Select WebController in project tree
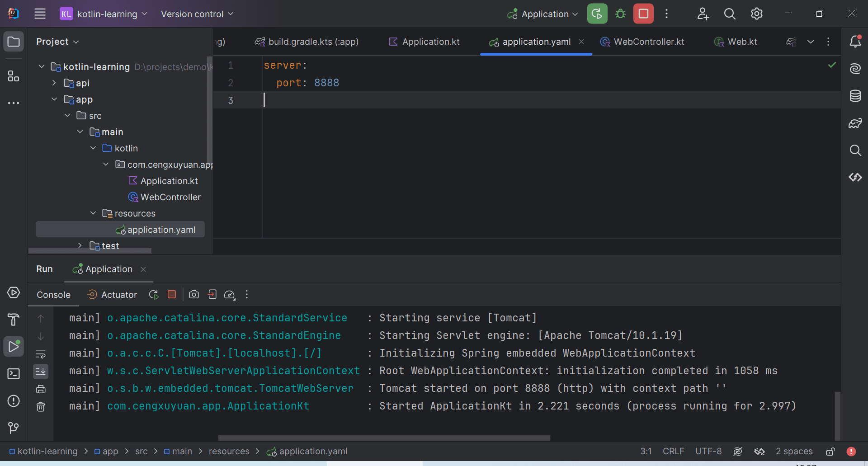This screenshot has width=868, height=466. click(165, 197)
